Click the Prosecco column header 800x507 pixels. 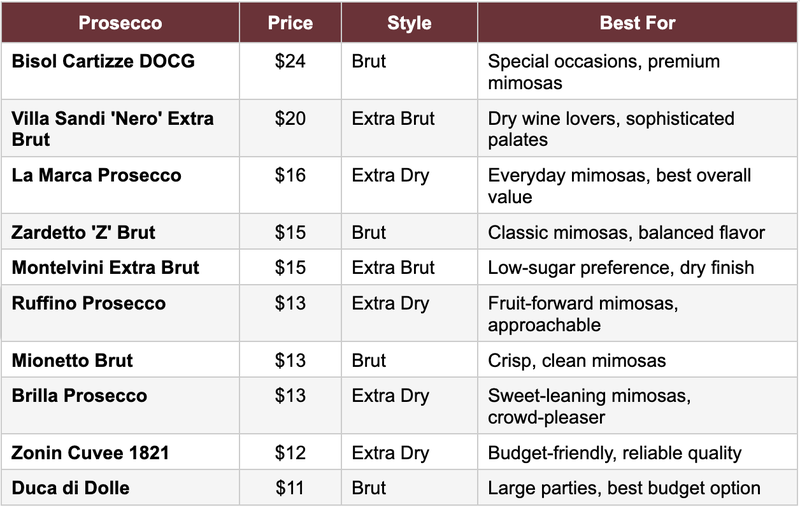(x=120, y=23)
